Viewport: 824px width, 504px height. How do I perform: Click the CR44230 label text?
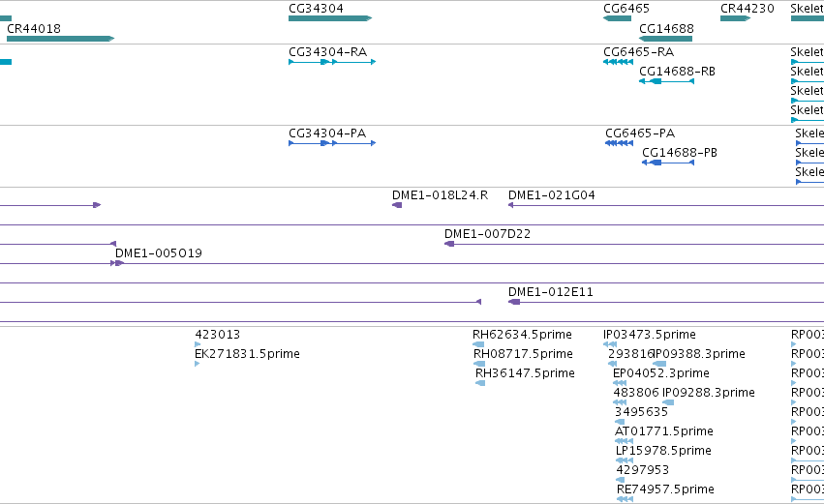(x=748, y=9)
